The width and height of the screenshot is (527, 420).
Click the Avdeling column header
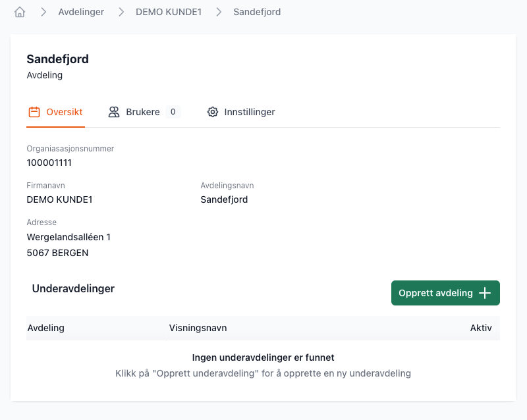pyautogui.click(x=46, y=328)
